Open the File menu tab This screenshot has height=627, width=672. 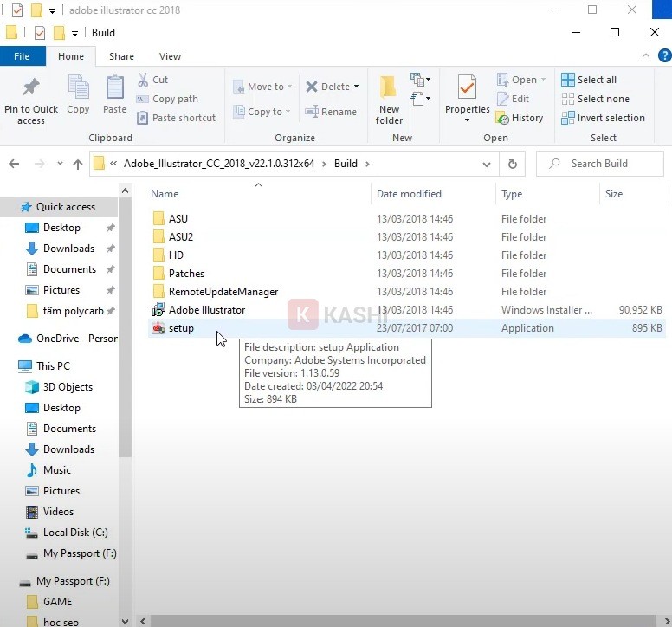[22, 56]
